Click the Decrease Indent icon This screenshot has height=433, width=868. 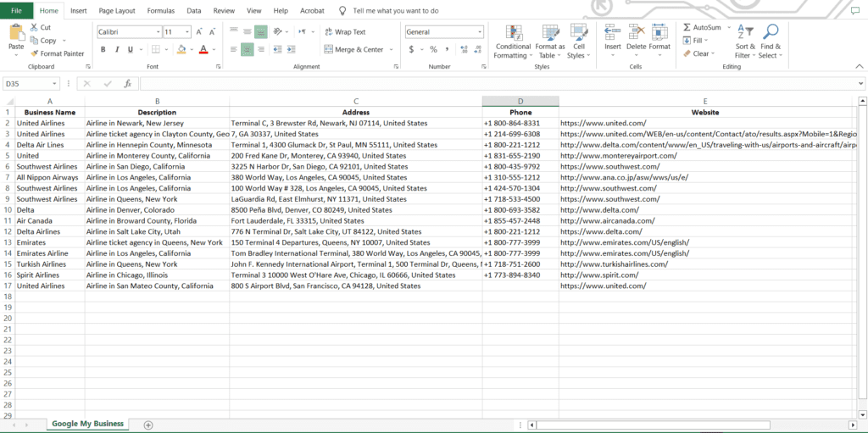[278, 49]
